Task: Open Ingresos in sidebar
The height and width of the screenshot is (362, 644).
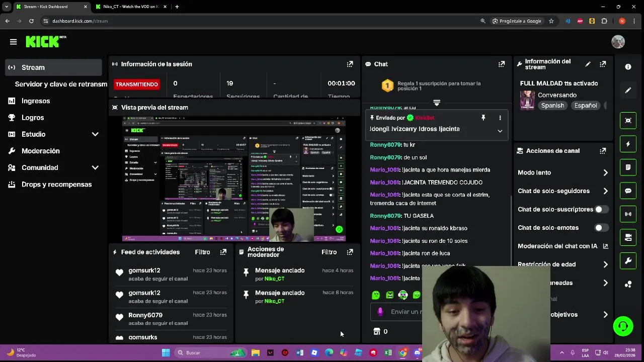Action: coord(36,101)
